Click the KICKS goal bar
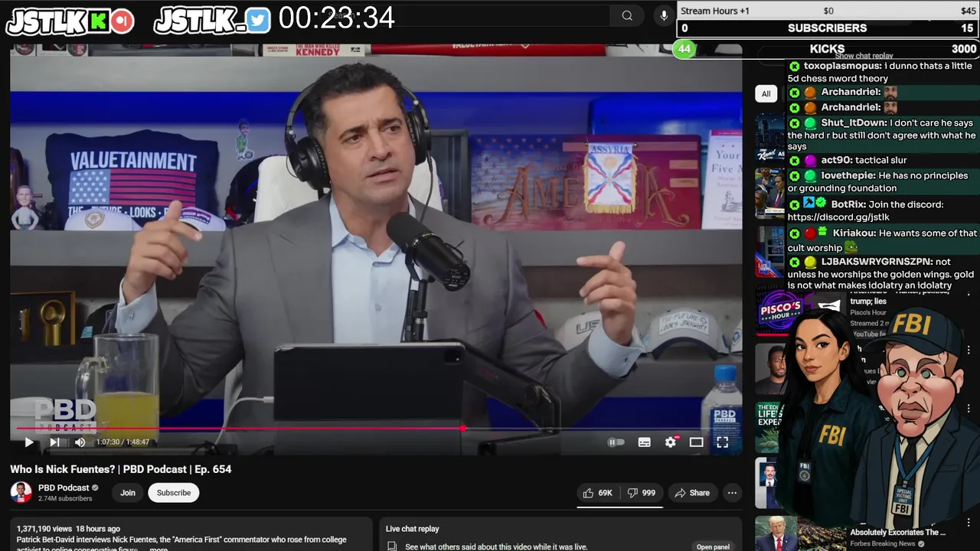This screenshot has width=980, height=551. tap(828, 49)
